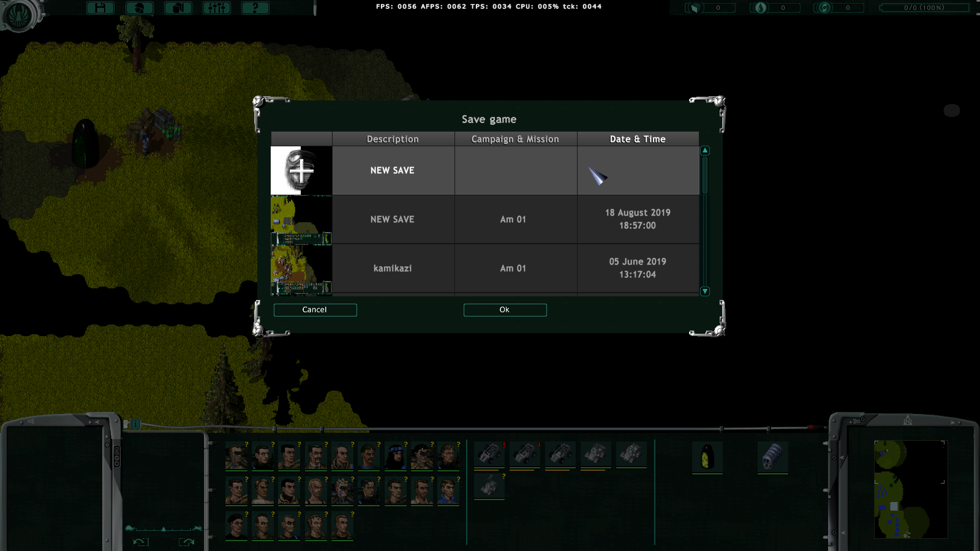Select the first soldier portrait with blue goggles

pos(236,455)
